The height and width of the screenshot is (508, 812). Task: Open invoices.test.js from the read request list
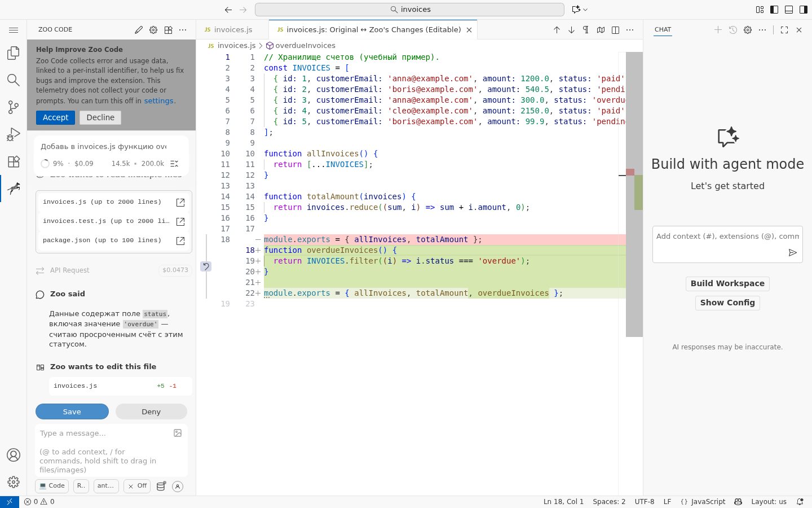pos(180,221)
